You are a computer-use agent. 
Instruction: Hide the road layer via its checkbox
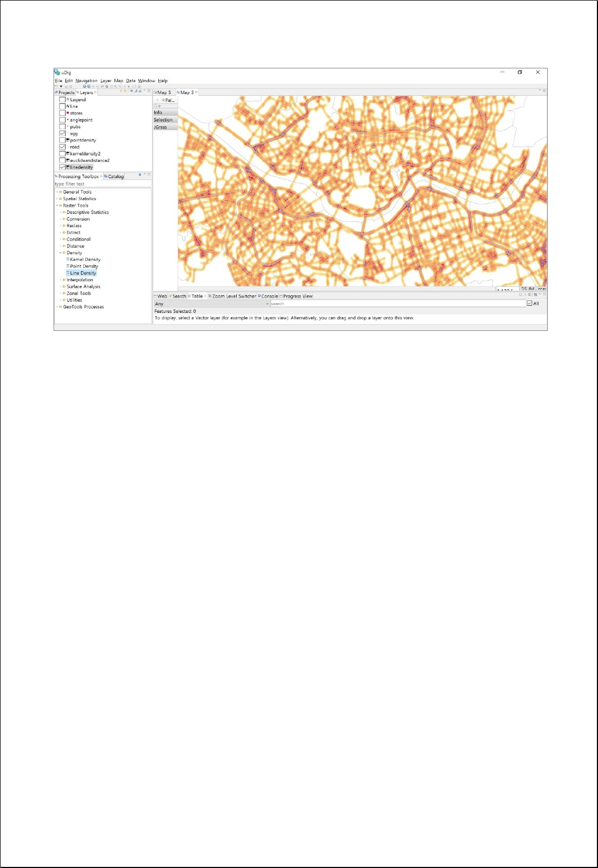coord(62,147)
